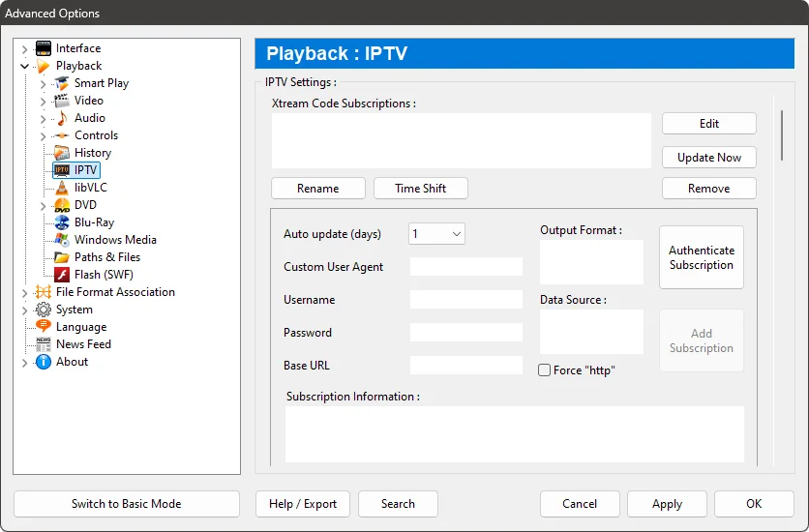The image size is (809, 532).
Task: Click the Blu-Ray disc icon
Action: tap(62, 222)
